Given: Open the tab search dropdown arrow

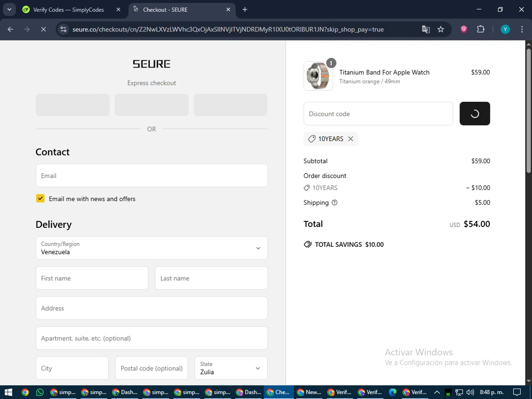Looking at the screenshot, I should (10, 10).
